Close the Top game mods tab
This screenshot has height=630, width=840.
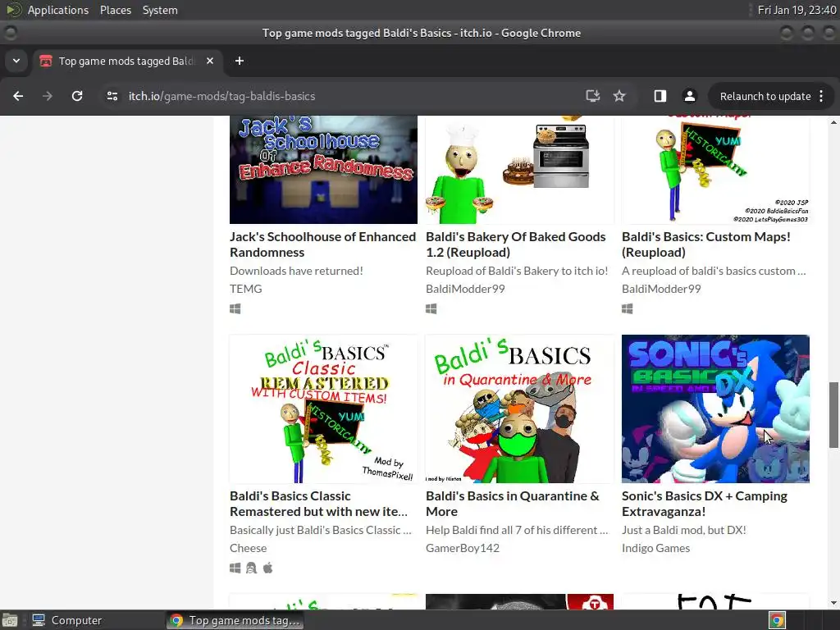click(210, 61)
